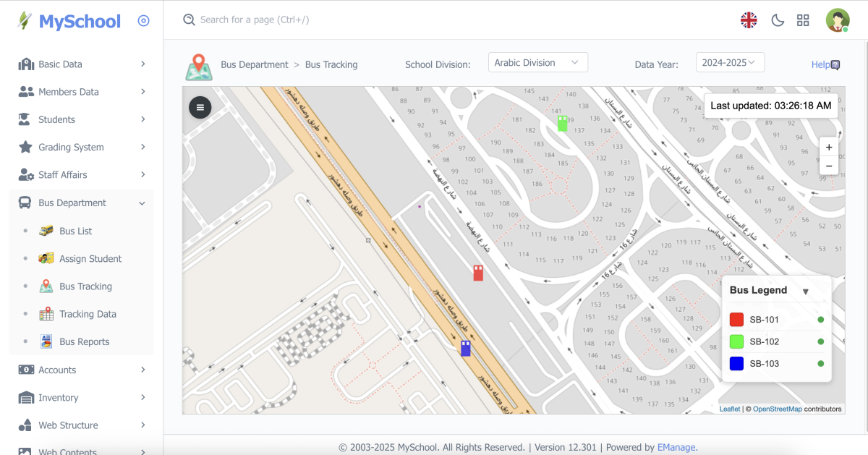Click the Bus Tracking map pin icon in sidebar
This screenshot has height=455, width=868.
46,286
